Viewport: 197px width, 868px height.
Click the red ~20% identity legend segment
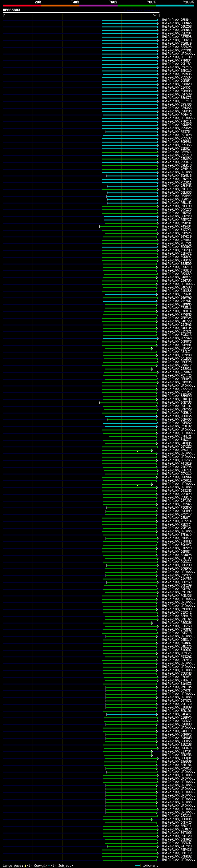point(22,6)
